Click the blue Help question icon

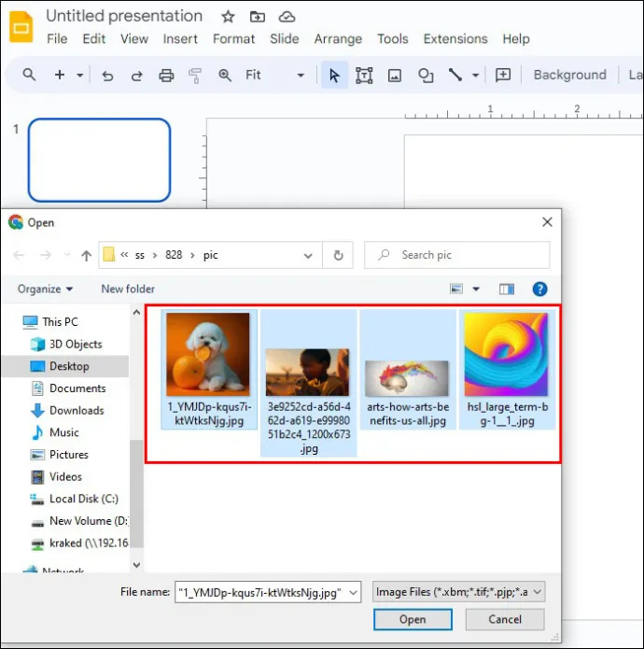(539, 289)
